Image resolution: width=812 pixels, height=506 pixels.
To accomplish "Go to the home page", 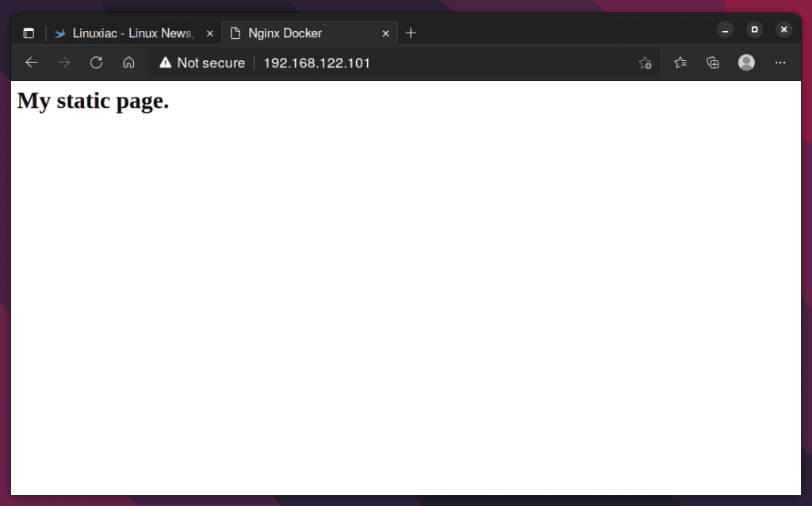I will click(128, 63).
